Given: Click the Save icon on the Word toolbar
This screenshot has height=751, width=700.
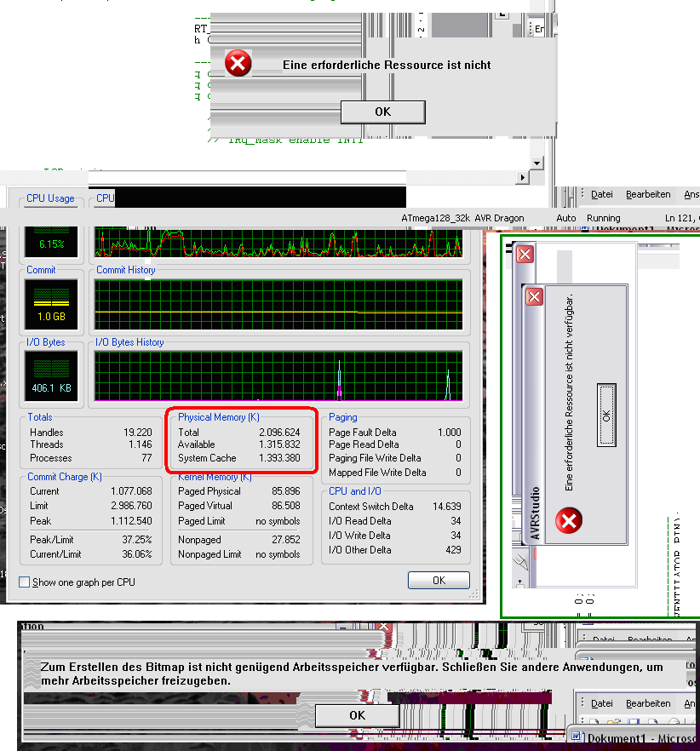Looking at the screenshot, I should (633, 720).
